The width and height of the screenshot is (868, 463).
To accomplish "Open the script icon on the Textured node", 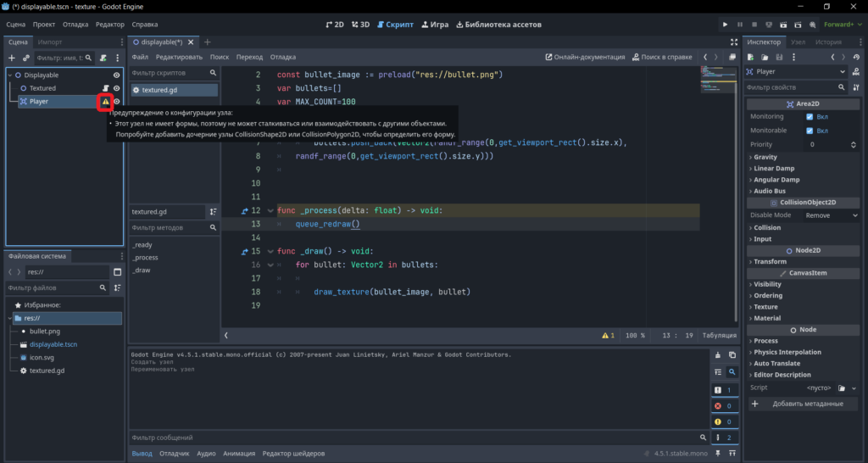I will click(106, 88).
